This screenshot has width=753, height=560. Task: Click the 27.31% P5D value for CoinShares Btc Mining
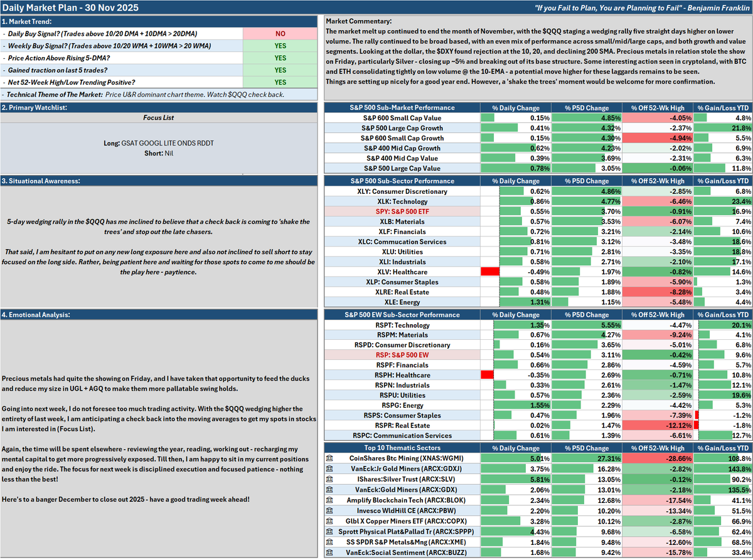click(587, 458)
